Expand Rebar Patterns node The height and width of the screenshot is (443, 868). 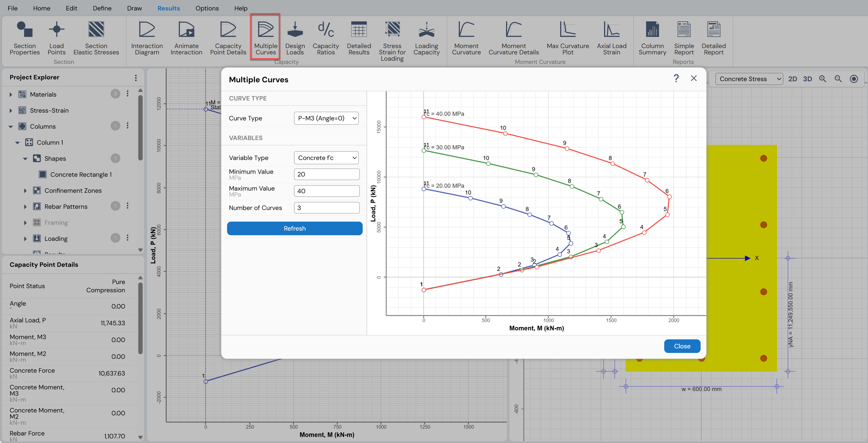[x=25, y=207]
